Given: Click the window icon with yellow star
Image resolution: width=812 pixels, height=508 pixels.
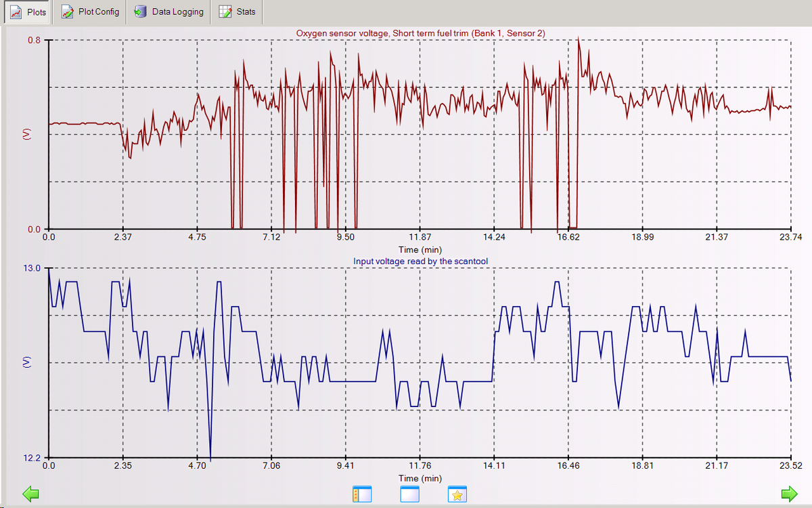Looking at the screenshot, I should [457, 494].
